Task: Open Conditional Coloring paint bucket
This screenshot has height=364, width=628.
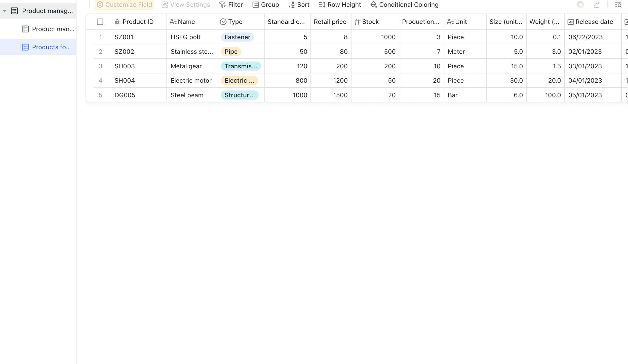Action: (x=374, y=5)
